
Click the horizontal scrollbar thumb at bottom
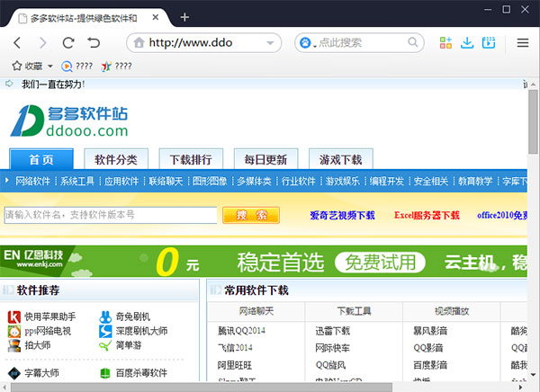pos(201,388)
